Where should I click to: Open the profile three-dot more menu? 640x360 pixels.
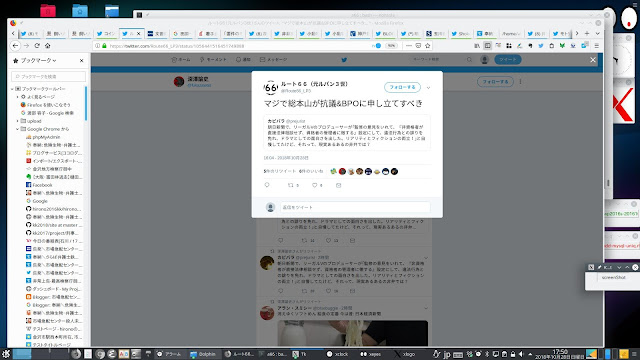point(520,82)
